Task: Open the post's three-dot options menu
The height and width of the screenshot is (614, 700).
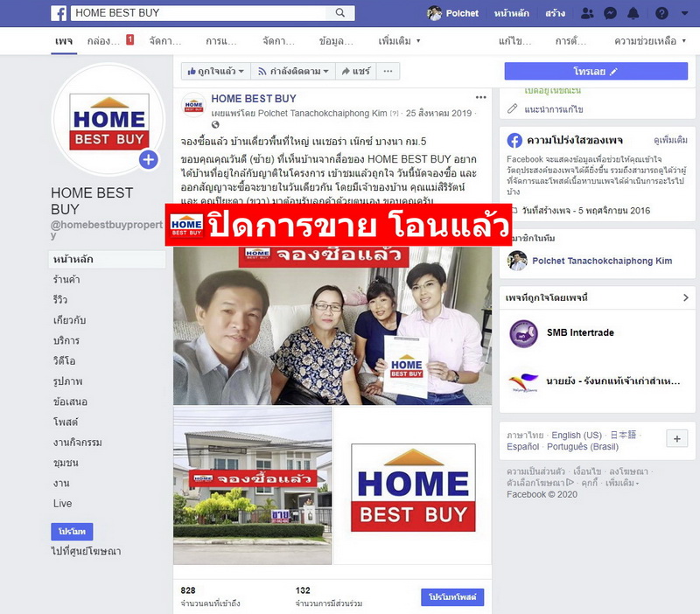Action: pos(480,97)
